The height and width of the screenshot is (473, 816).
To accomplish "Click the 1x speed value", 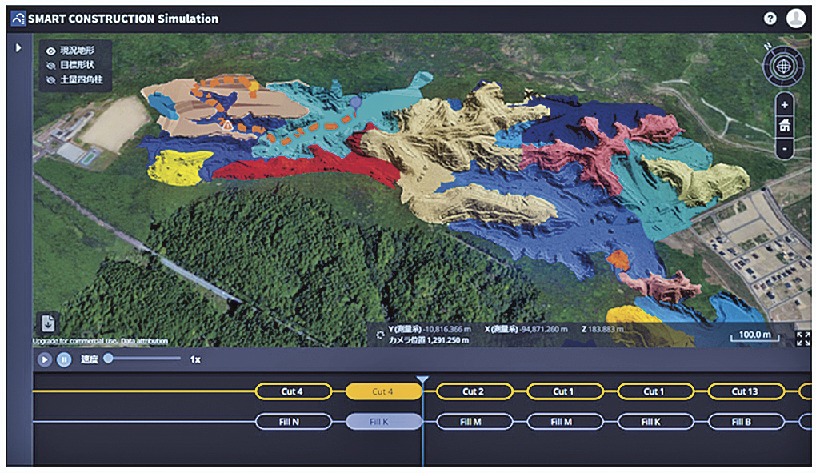I will pyautogui.click(x=195, y=360).
